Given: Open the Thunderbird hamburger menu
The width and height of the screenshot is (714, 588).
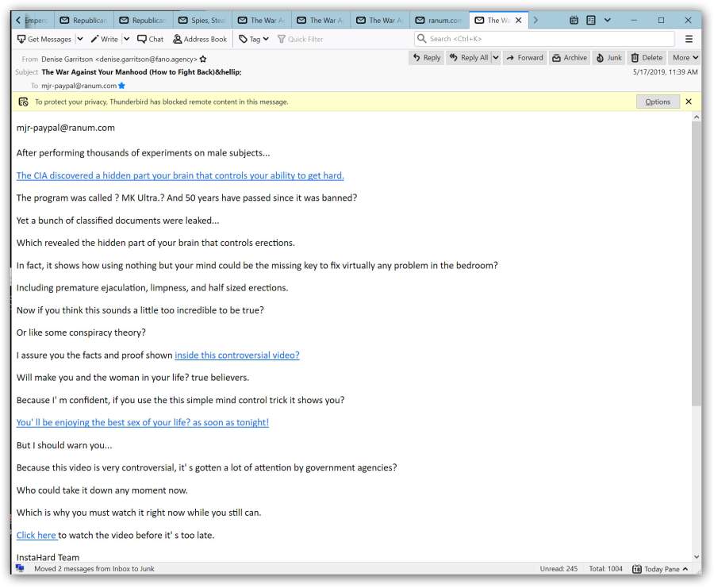Looking at the screenshot, I should click(689, 39).
